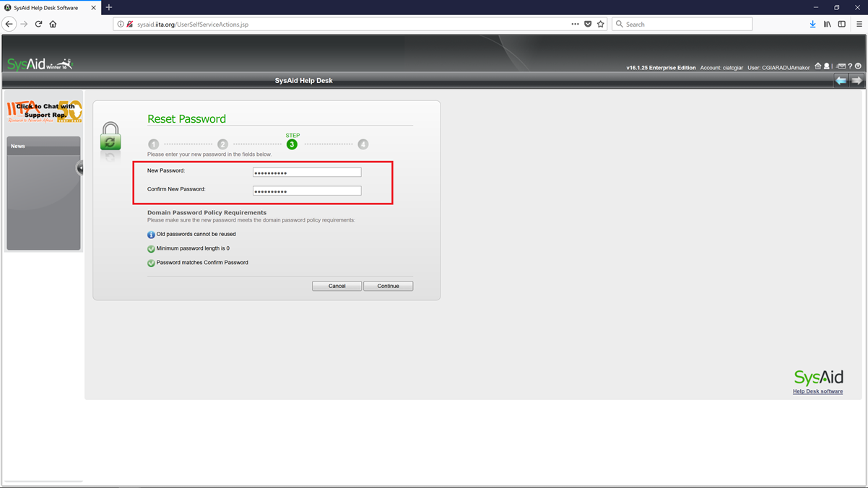Viewport: 868px width, 488px height.
Task: Toggle tracking protection via the shield icon
Action: pyautogui.click(x=586, y=24)
